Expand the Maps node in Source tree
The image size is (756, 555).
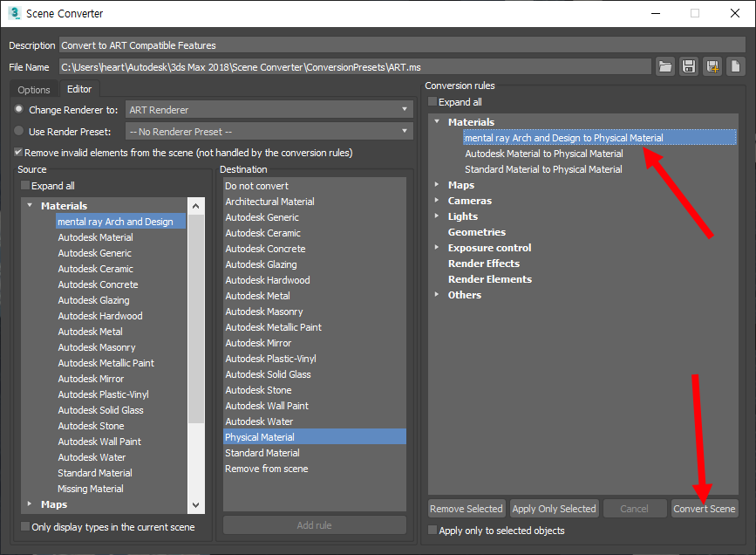point(30,504)
